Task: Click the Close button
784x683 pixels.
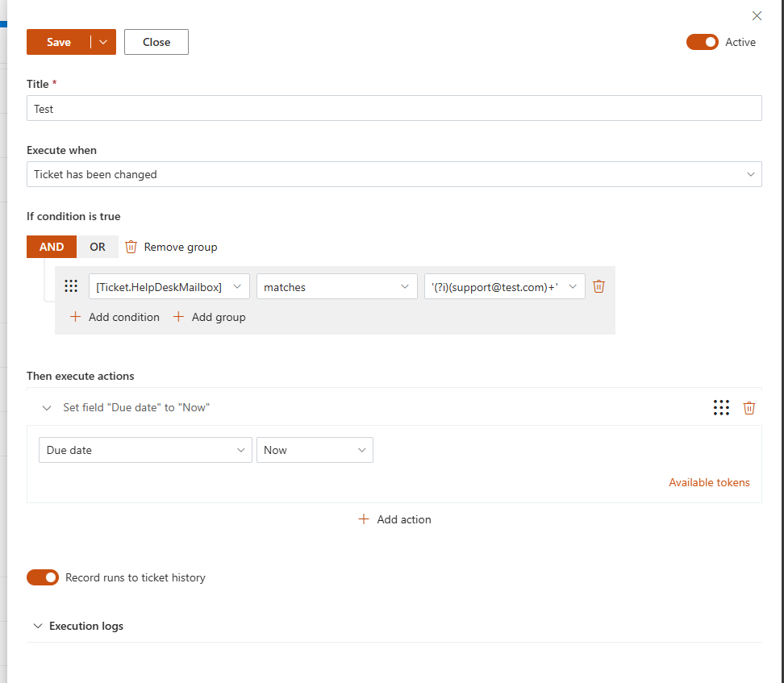Action: click(156, 42)
